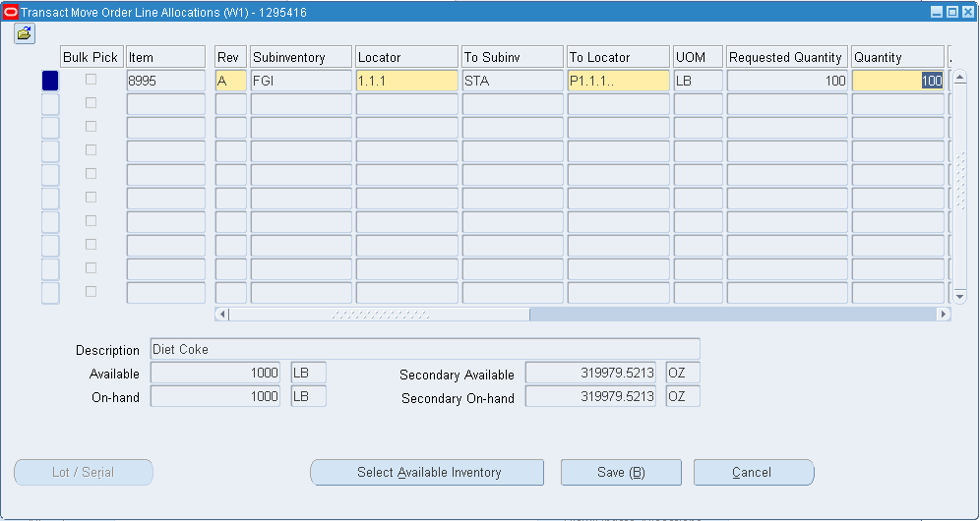Click the To Locator field showing P1.1.1..

pos(618,81)
